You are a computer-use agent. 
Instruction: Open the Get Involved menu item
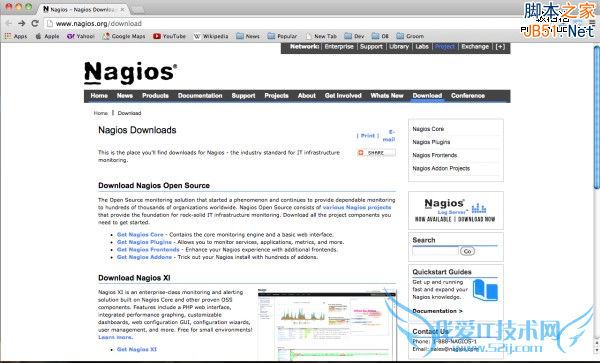[343, 96]
